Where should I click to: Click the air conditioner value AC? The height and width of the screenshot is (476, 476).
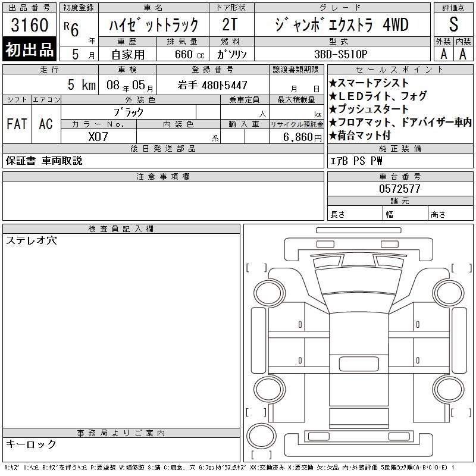[46, 124]
